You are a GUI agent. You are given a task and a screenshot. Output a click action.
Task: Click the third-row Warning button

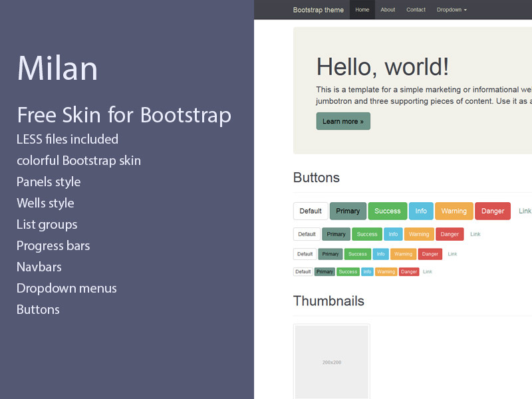[x=404, y=254]
